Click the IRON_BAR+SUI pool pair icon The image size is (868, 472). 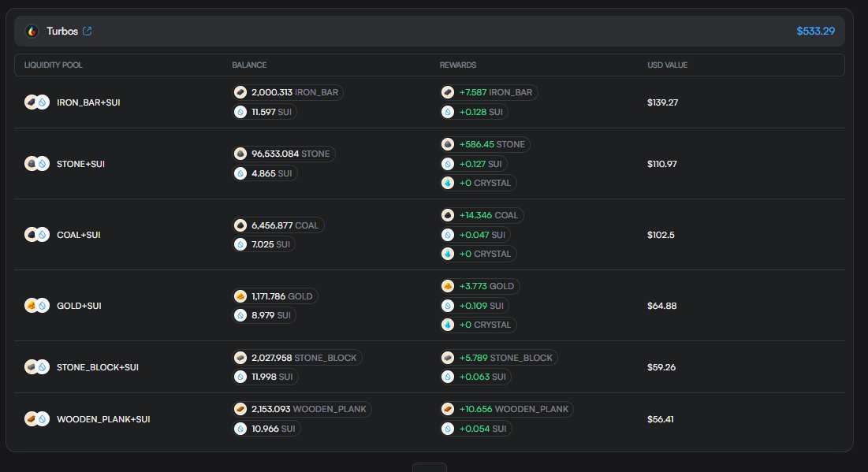(37, 102)
